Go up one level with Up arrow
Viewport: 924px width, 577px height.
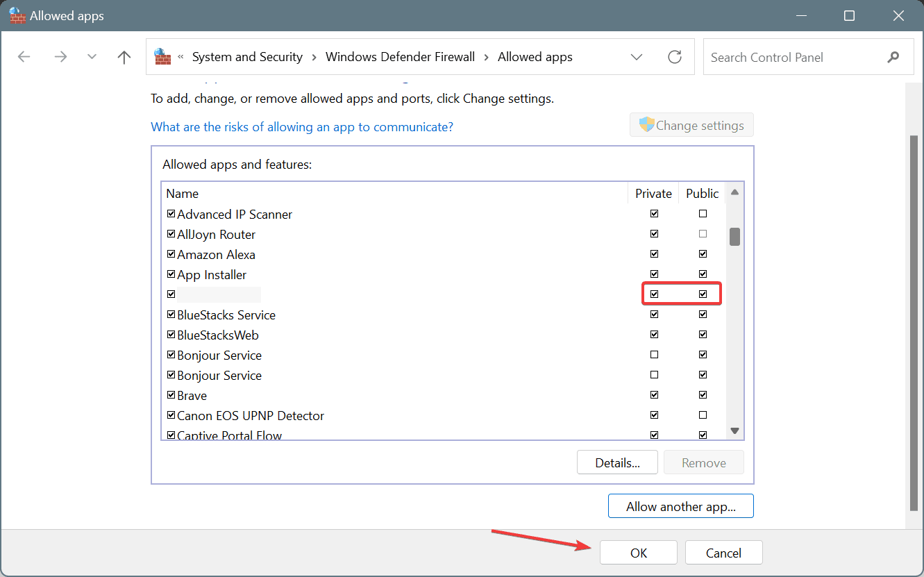(x=124, y=57)
